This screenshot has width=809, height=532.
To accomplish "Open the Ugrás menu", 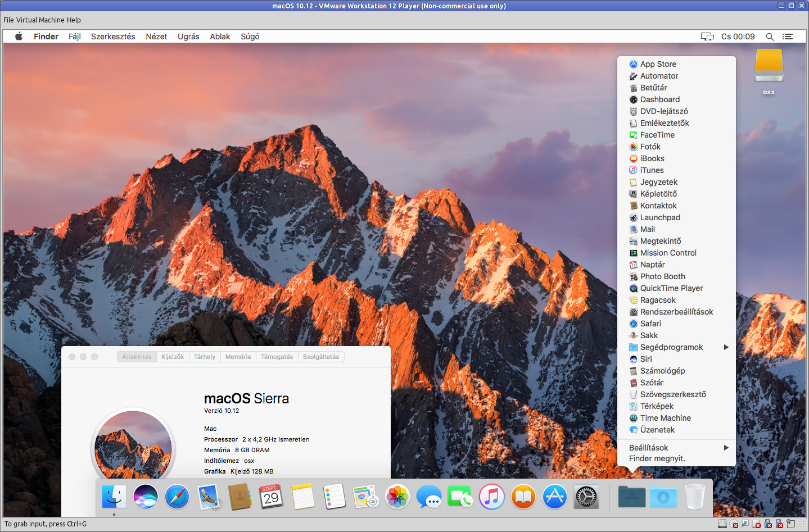I will [188, 37].
